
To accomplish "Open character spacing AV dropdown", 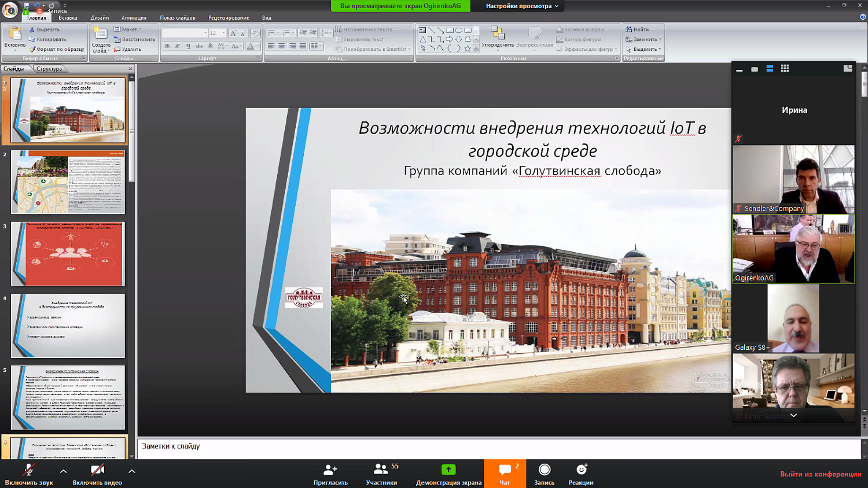I will click(x=223, y=46).
